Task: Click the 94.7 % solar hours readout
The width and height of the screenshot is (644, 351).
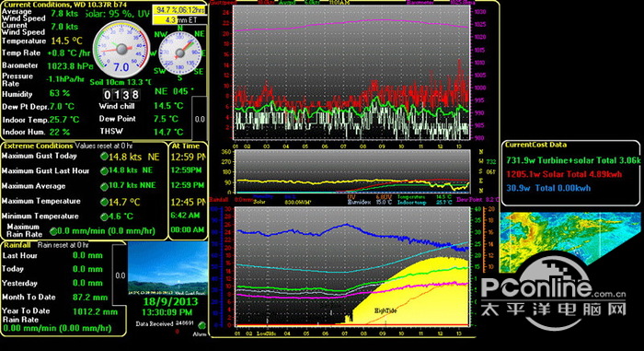Action: [179, 10]
